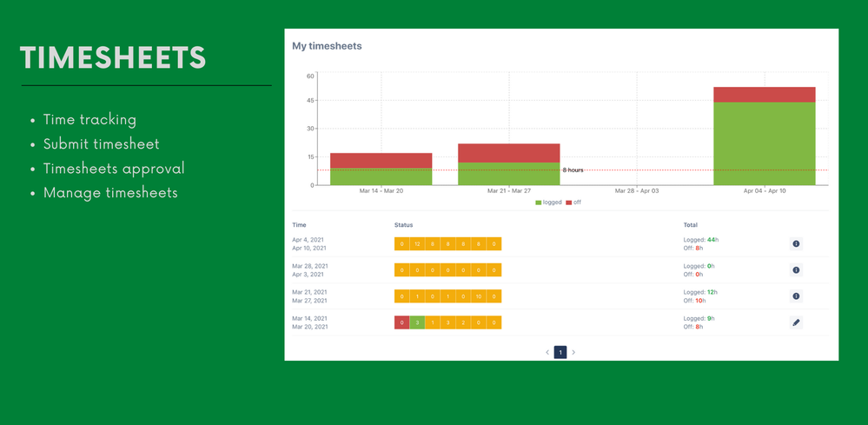The image size is (868, 425).
Task: Click the 'Mar 21 - Mar 27' axis label
Action: click(509, 191)
